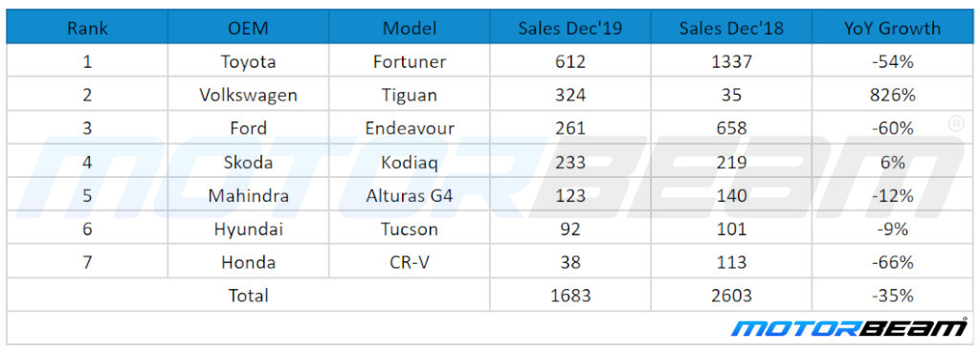Select the Total row label
The height and width of the screenshot is (353, 980).
coord(248,295)
